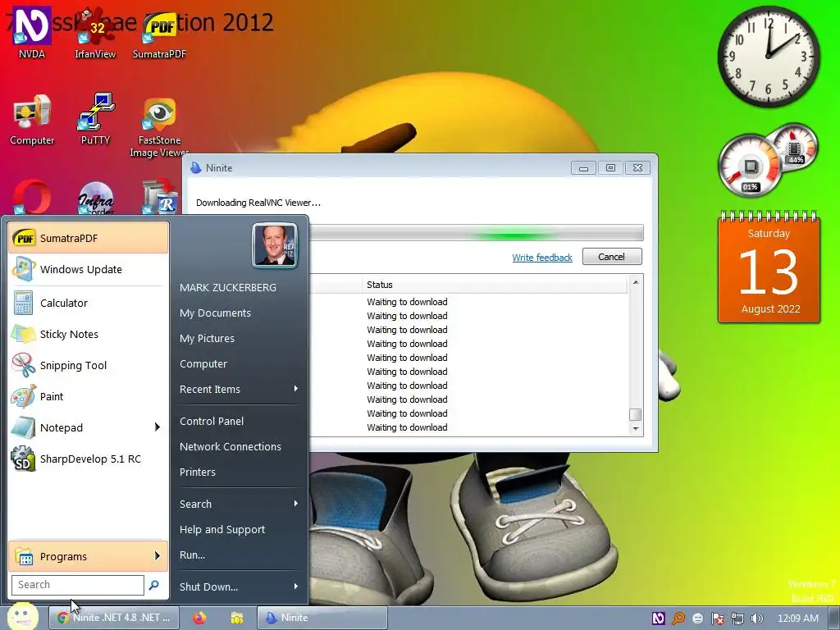The width and height of the screenshot is (840, 630).
Task: Select FastStone Image Viewer desktop icon
Action: [159, 127]
